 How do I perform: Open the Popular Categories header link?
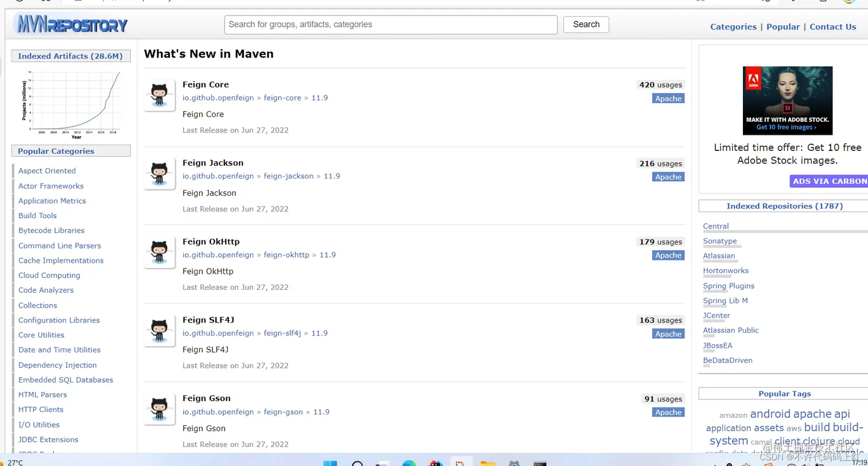pyautogui.click(x=56, y=151)
